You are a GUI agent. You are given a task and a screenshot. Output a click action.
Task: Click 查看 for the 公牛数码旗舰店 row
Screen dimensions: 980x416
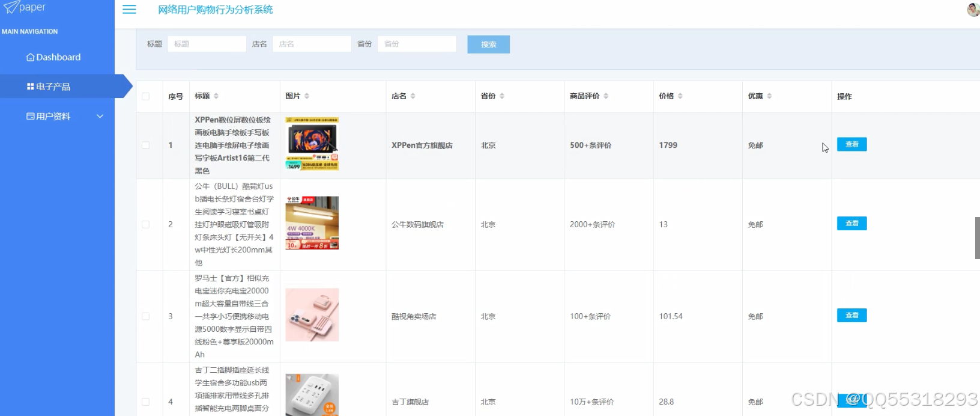coord(851,223)
